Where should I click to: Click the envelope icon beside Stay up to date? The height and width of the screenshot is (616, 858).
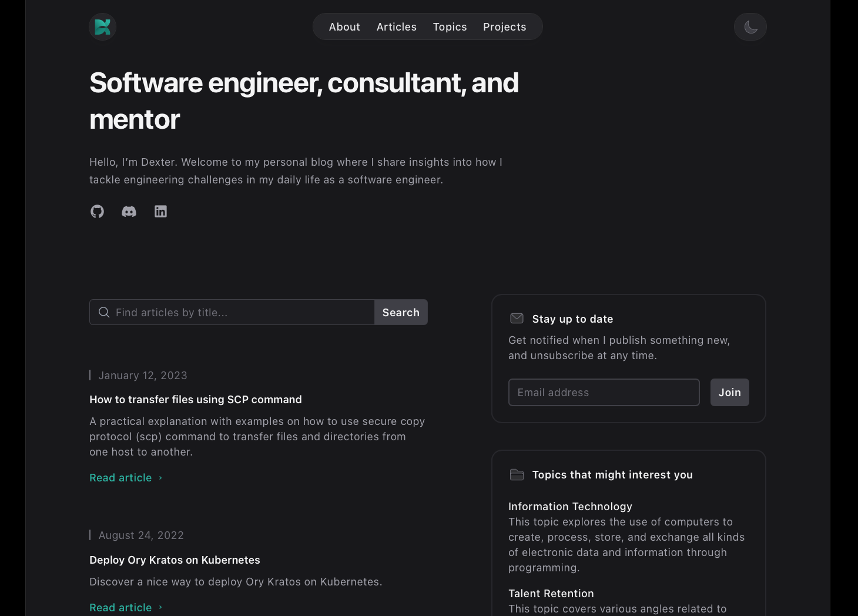click(517, 319)
